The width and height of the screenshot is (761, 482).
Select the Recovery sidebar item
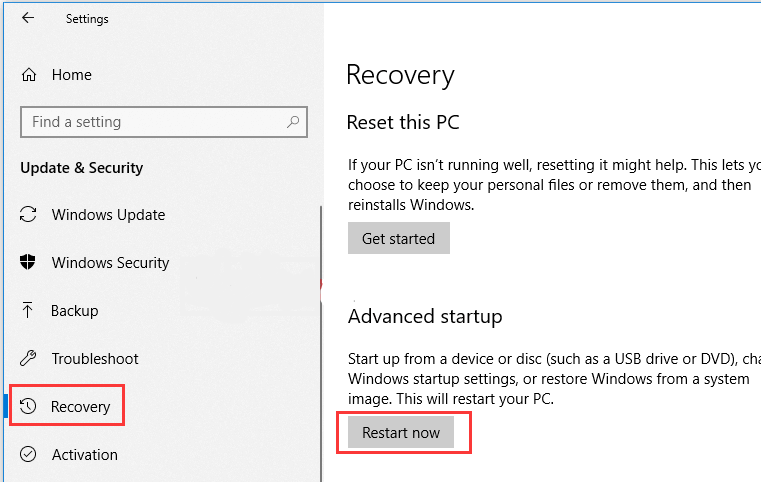81,407
